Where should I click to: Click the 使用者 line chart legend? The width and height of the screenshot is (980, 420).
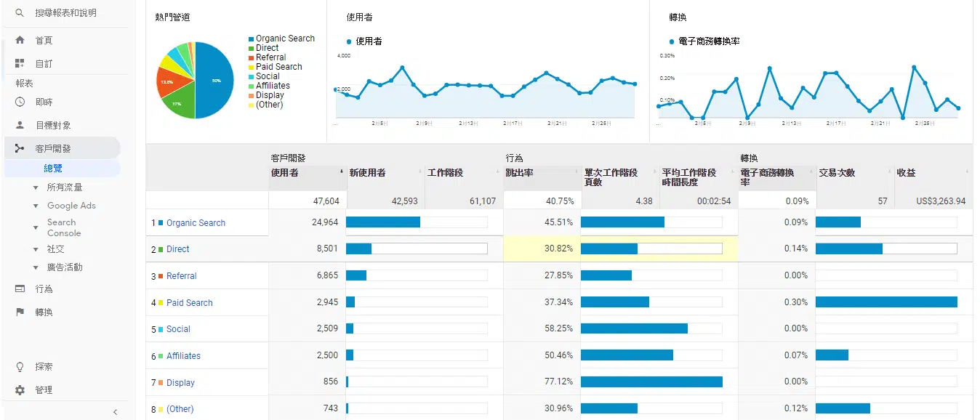(364, 41)
